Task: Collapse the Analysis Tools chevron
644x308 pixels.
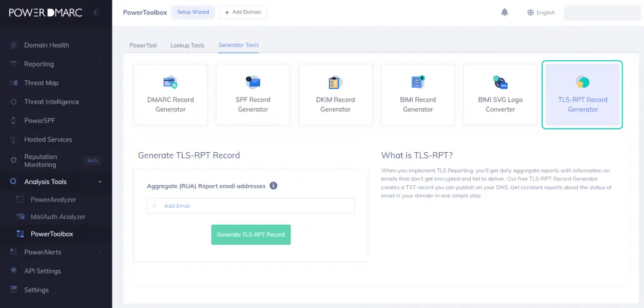Action: [100, 182]
